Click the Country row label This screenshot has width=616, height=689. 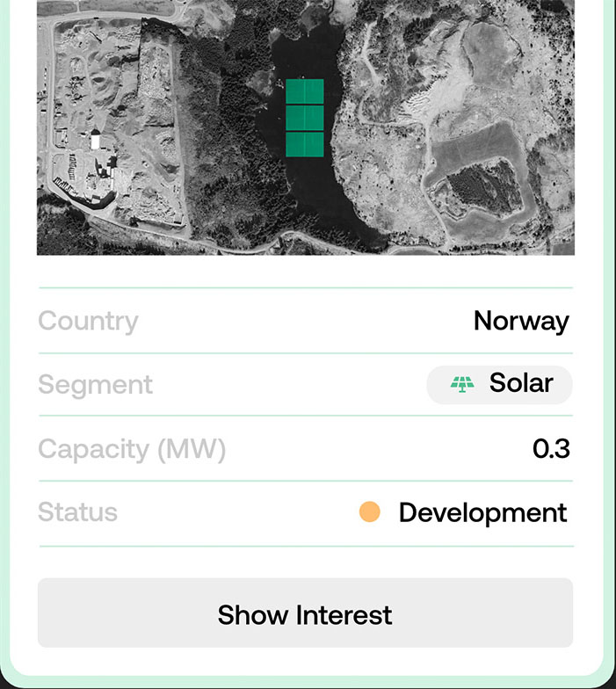(x=88, y=321)
